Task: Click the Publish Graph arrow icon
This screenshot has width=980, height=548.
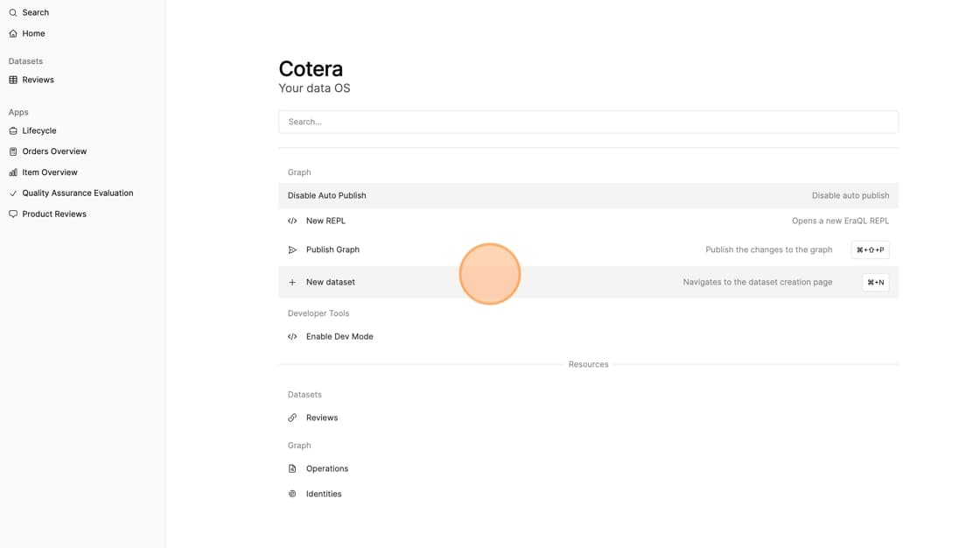Action: coord(292,249)
